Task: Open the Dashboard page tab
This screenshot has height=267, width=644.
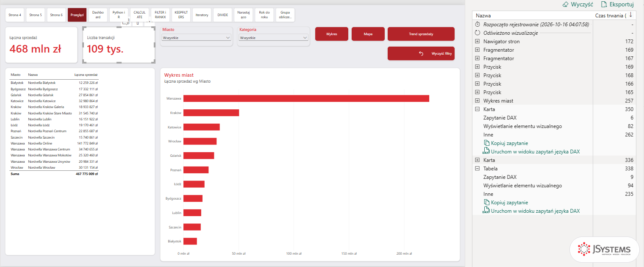Action: pos(98,15)
